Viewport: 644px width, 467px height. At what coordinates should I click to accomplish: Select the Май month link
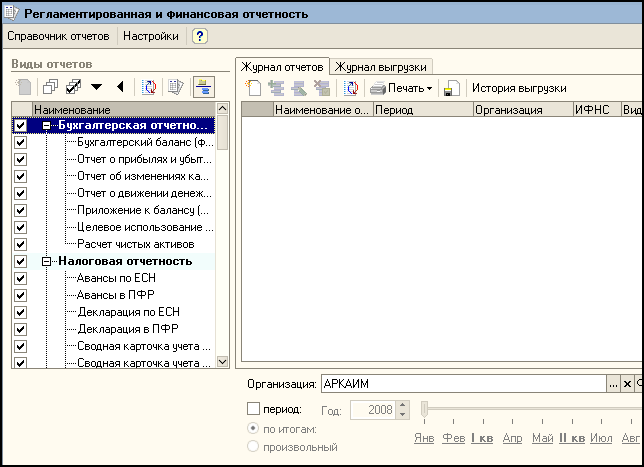[543, 438]
